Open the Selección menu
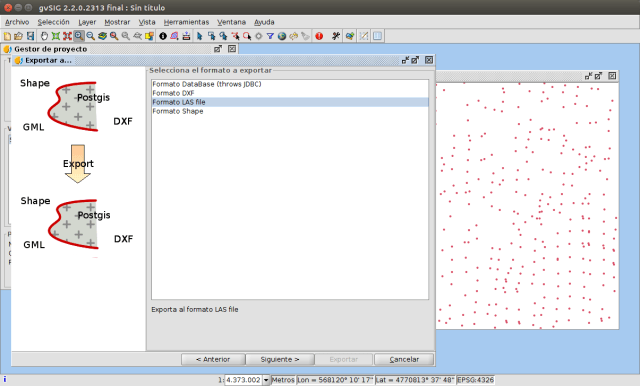Screen dimensions: 640x386 point(53,22)
